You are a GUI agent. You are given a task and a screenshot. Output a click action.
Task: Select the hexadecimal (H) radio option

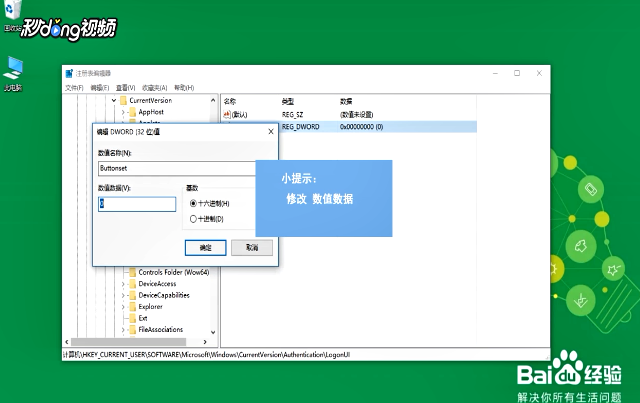click(x=193, y=203)
